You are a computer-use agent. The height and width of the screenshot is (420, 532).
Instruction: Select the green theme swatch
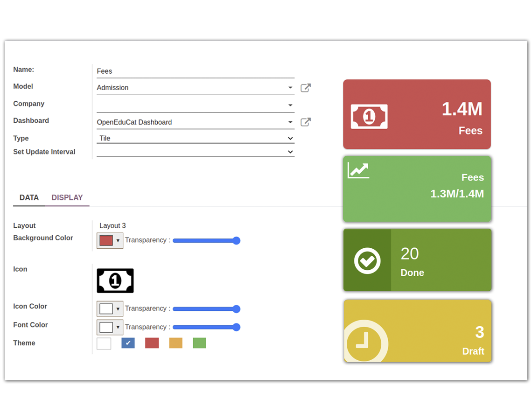pyautogui.click(x=199, y=343)
